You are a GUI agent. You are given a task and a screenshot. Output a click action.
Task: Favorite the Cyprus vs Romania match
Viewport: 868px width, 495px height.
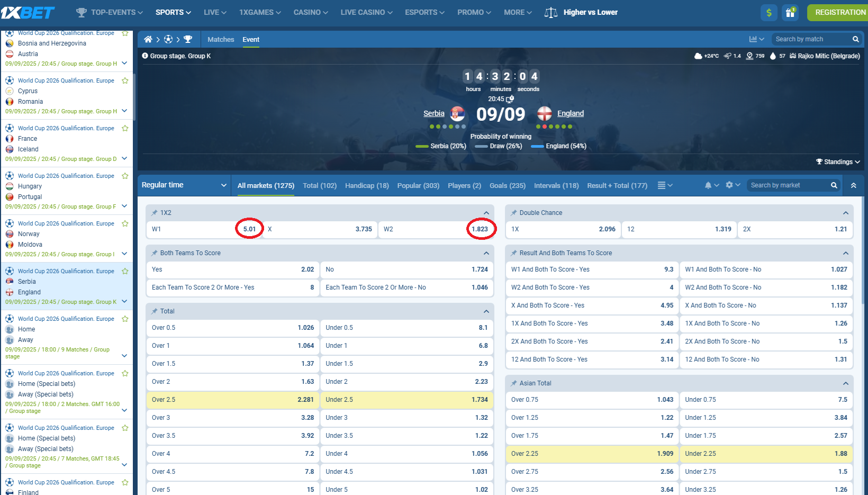125,80
